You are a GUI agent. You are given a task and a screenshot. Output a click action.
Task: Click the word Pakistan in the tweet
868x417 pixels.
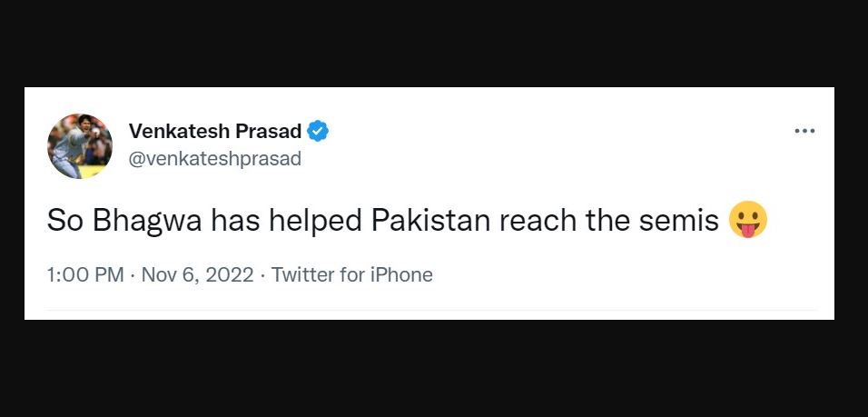point(430,221)
